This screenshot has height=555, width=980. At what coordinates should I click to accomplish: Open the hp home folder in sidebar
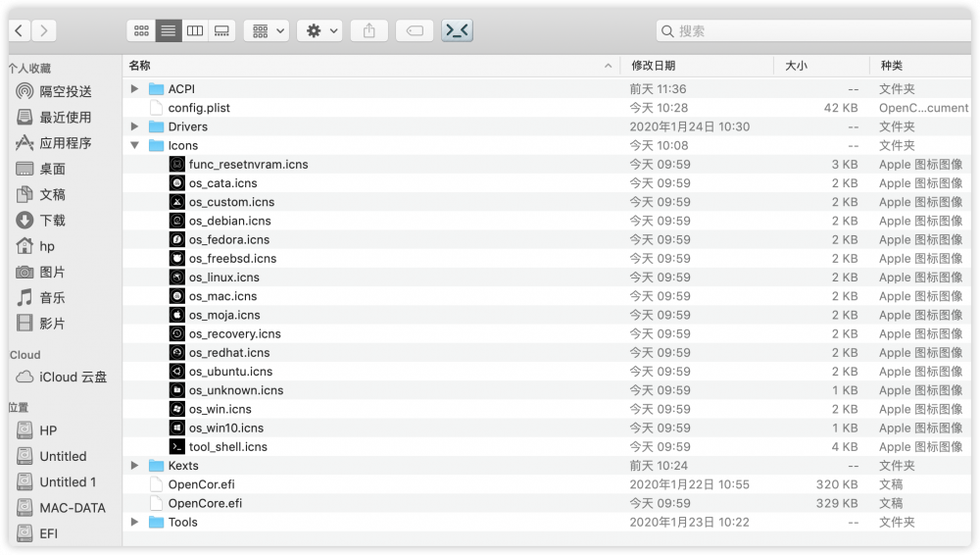[x=35, y=246]
